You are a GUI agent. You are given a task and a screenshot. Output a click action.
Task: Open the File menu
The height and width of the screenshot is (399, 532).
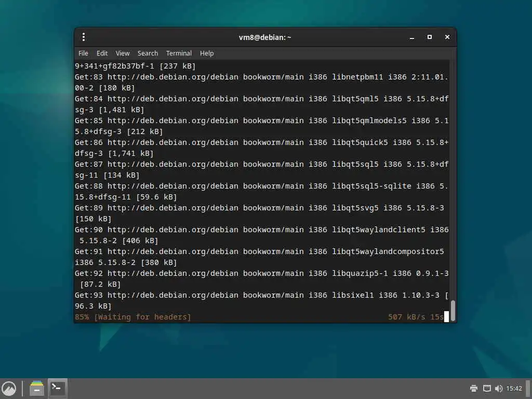click(x=83, y=54)
